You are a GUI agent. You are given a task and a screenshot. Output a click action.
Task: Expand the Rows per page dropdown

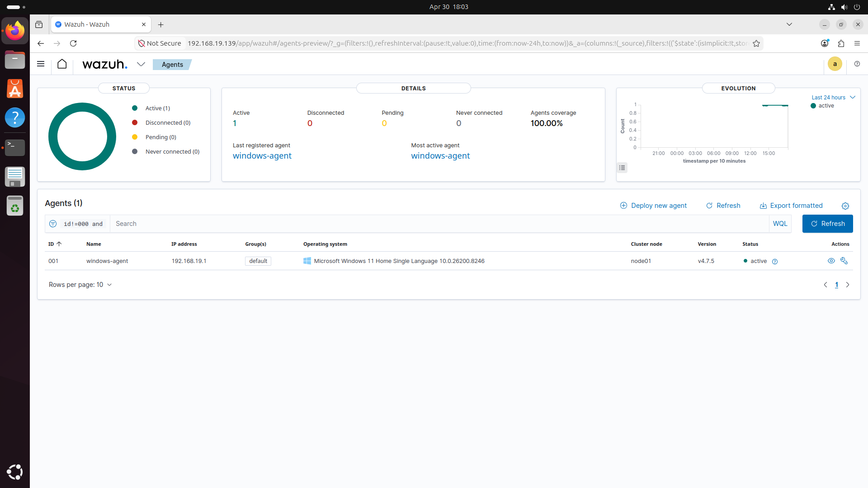coord(80,285)
